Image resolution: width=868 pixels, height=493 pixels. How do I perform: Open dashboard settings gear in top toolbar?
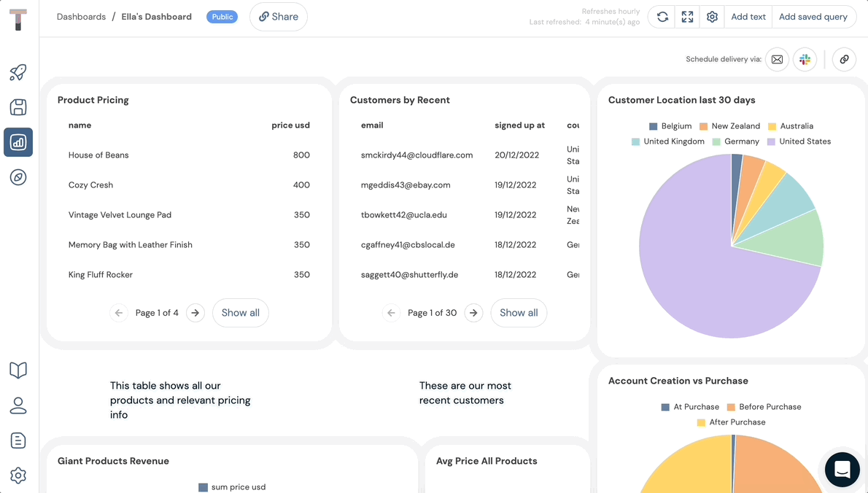pos(712,17)
